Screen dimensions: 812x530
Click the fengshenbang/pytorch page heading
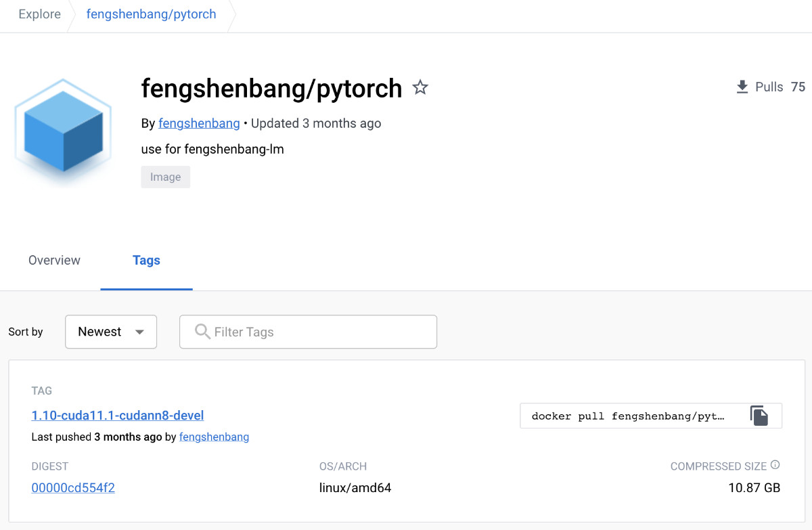[271, 88]
